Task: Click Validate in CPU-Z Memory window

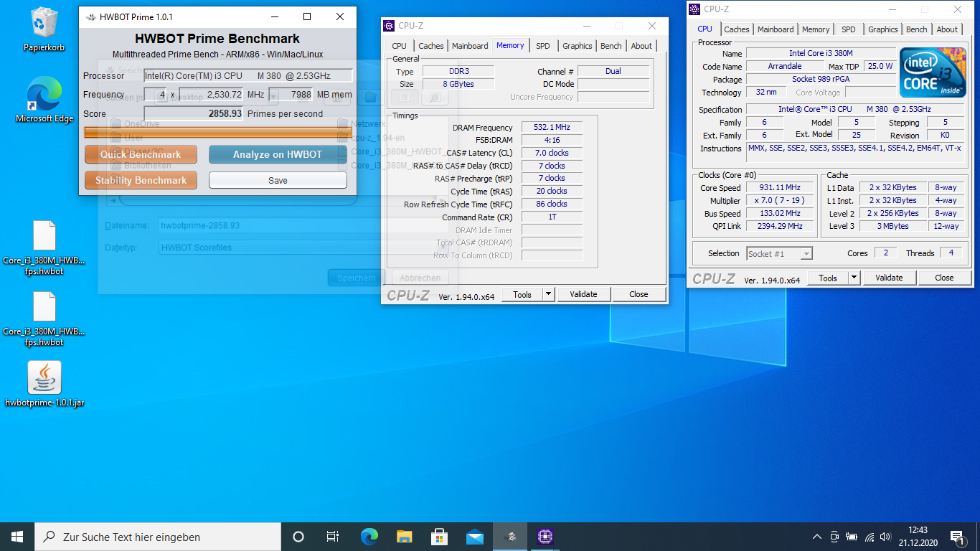Action: [x=583, y=294]
